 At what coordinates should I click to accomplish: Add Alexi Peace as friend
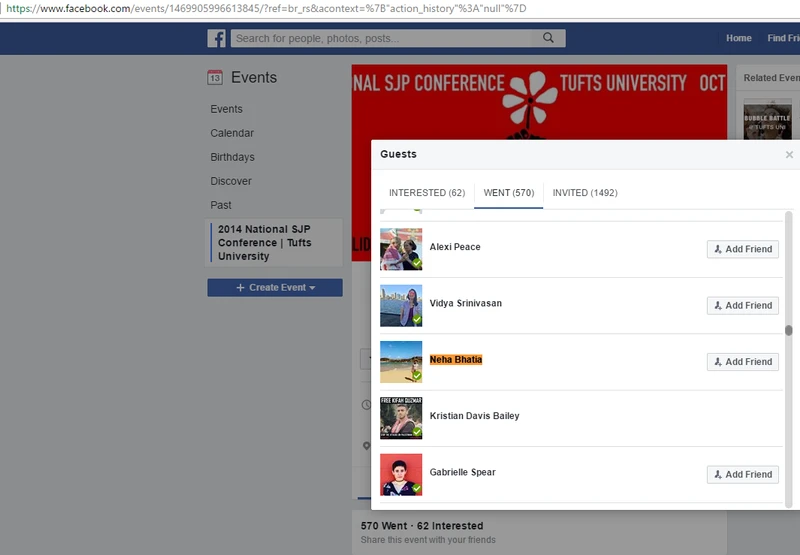(743, 249)
